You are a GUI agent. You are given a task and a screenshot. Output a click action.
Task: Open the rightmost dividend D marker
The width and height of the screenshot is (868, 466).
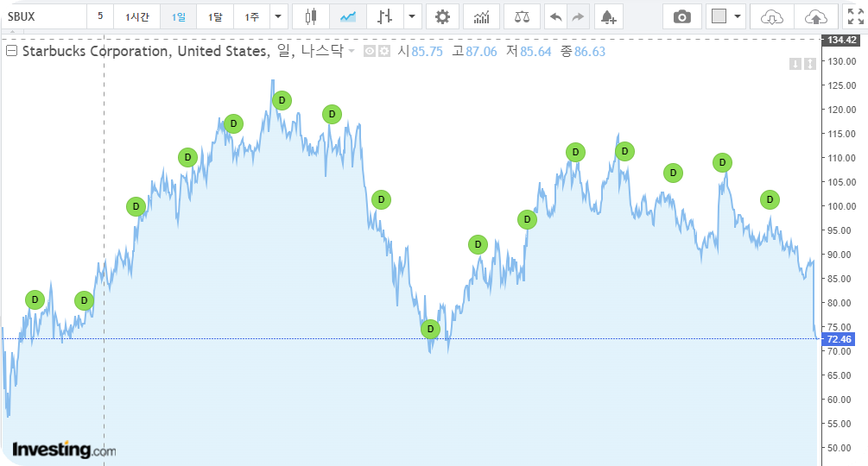coord(770,199)
